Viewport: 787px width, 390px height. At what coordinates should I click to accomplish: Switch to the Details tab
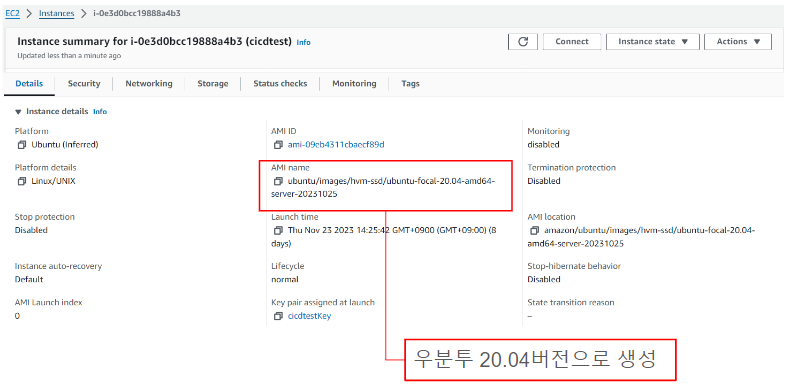click(x=29, y=84)
